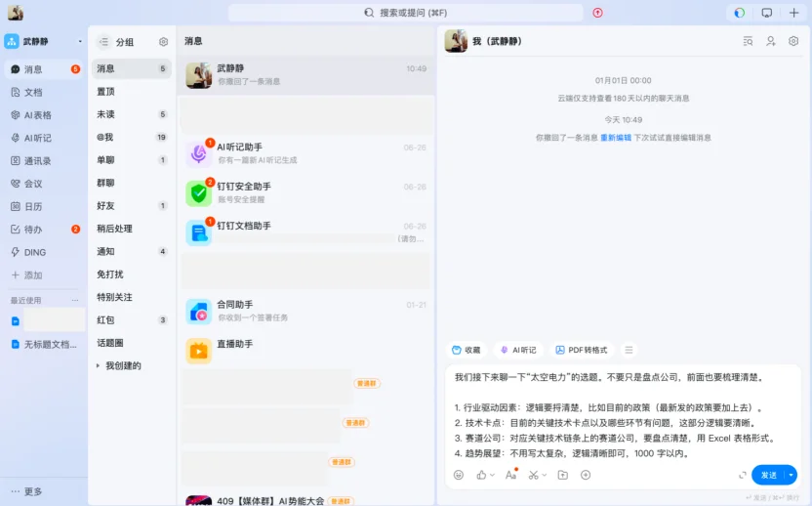Open the Aa text formatting icon

click(511, 475)
